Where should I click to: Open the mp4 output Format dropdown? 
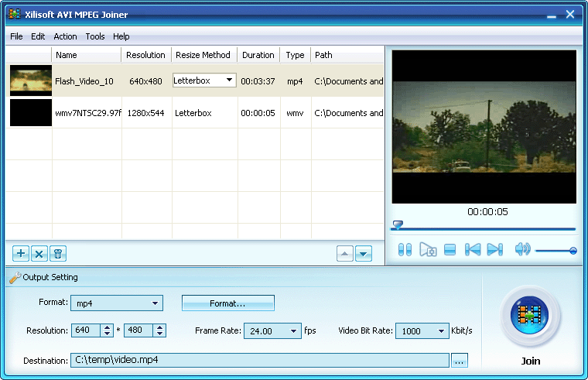[x=155, y=303]
